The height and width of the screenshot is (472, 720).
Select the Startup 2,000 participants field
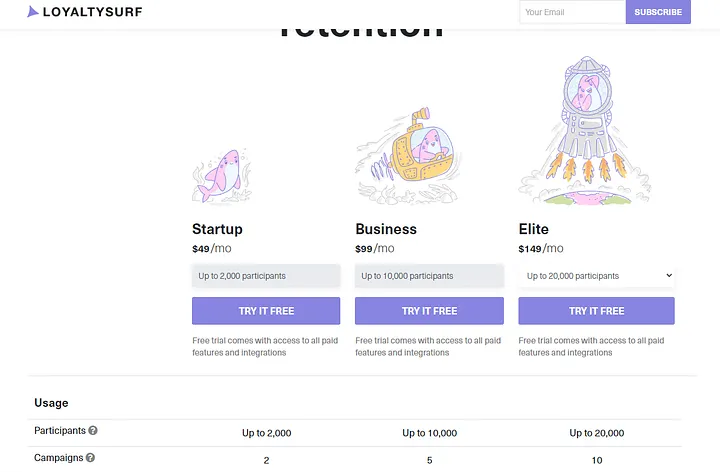click(266, 276)
